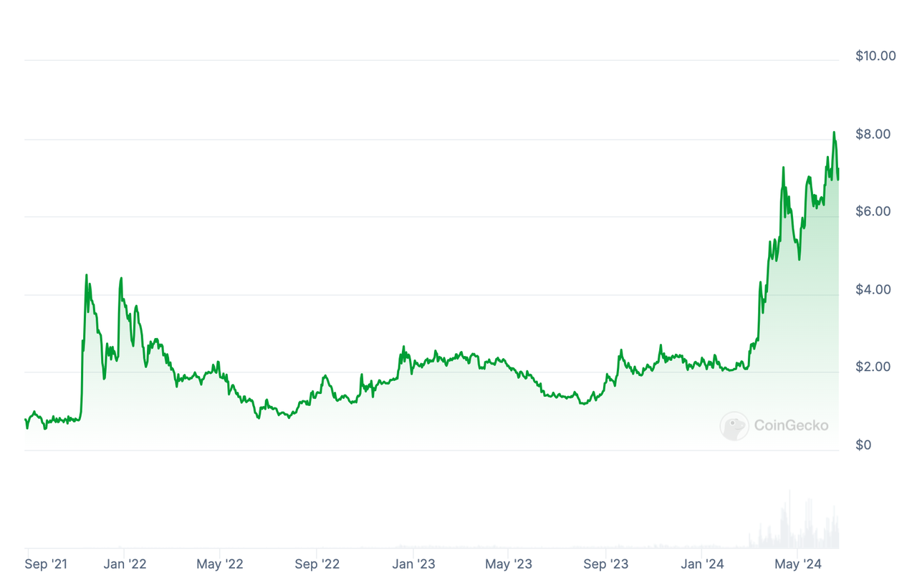This screenshot has width=917, height=588.
Task: Select the Jan '22 date label
Action: point(125,564)
